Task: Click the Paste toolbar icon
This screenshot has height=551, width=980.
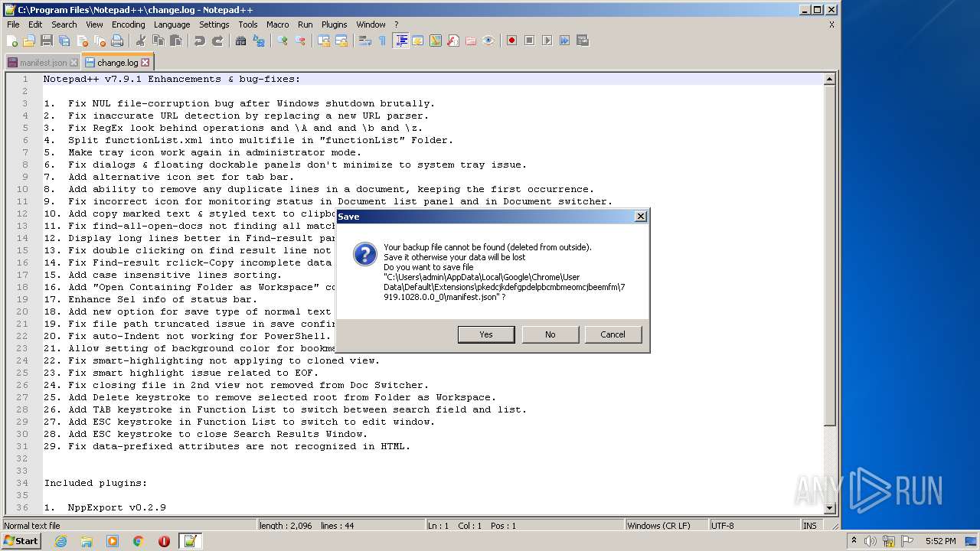Action: [175, 41]
